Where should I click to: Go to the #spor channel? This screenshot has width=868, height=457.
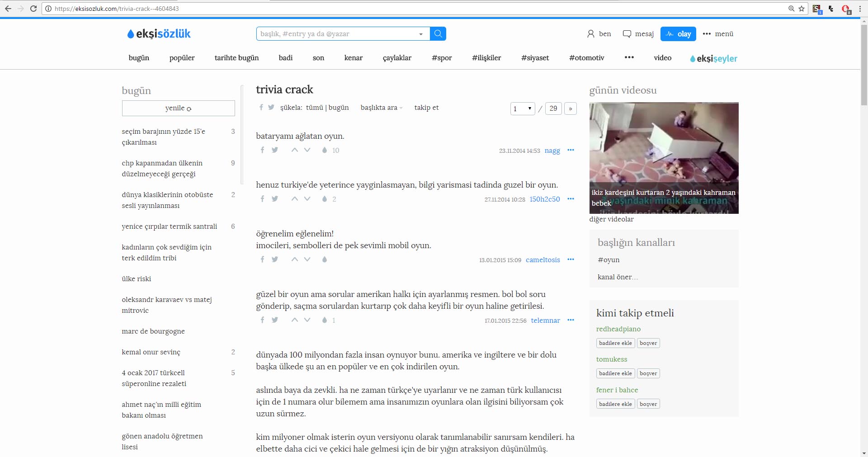(441, 58)
